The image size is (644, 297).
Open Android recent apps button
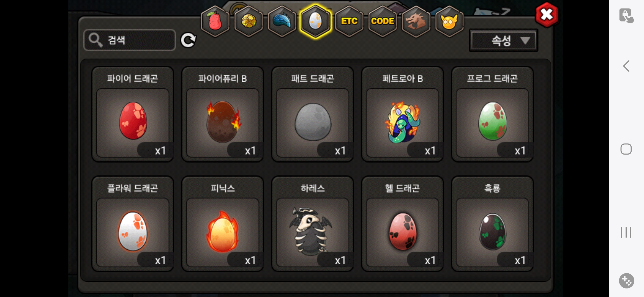(626, 232)
